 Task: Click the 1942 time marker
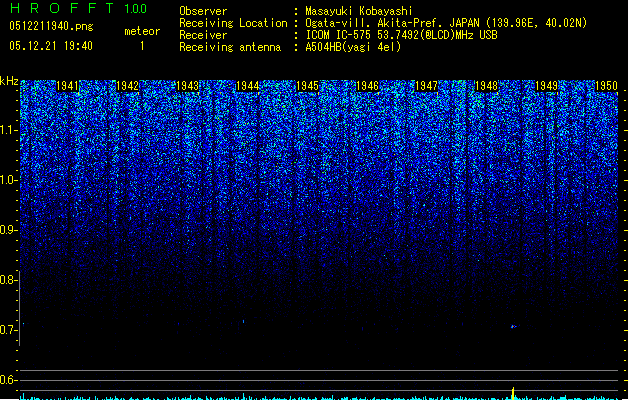(127, 86)
